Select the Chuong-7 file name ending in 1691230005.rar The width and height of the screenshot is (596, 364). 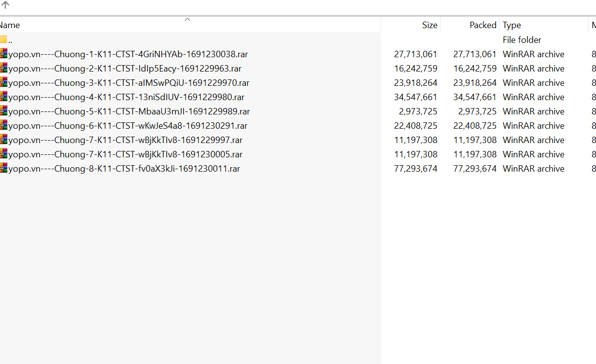point(125,154)
